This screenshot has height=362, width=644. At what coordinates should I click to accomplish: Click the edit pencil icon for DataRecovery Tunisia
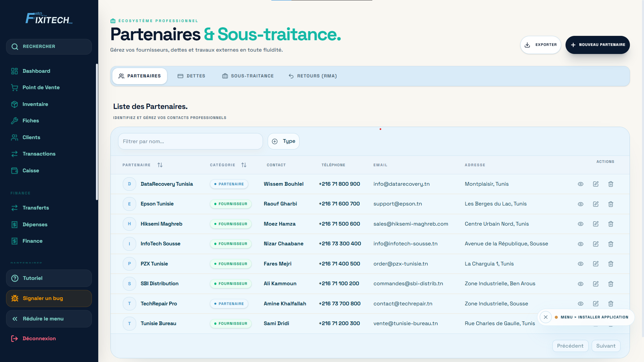596,184
